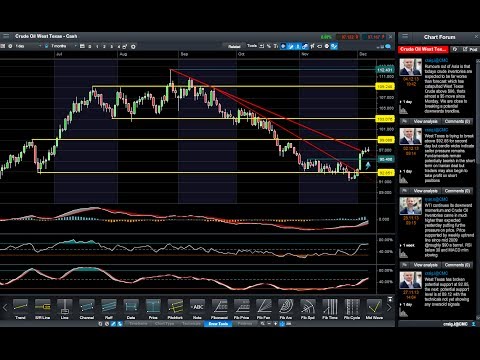The width and height of the screenshot is (480, 360).
Task: Select the Mid Wave checkmark tool
Action: (x=374, y=309)
